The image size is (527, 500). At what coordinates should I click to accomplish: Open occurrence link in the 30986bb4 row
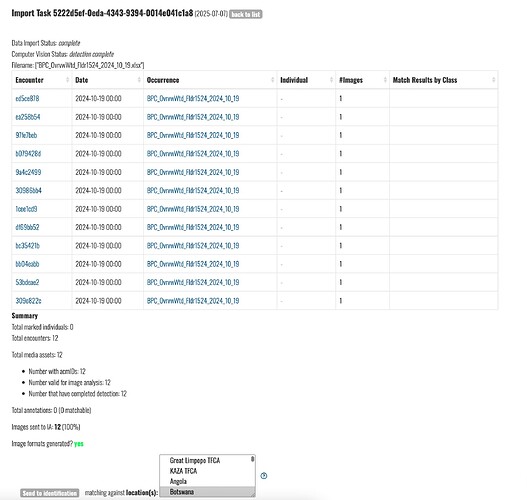[193, 191]
